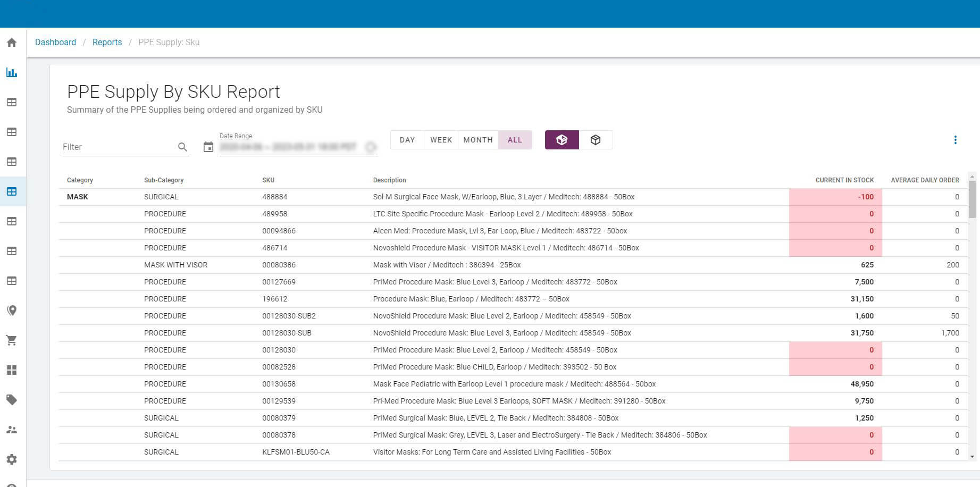The height and width of the screenshot is (487, 980).
Task: Click the location pin icon in sidebar
Action: point(12,310)
